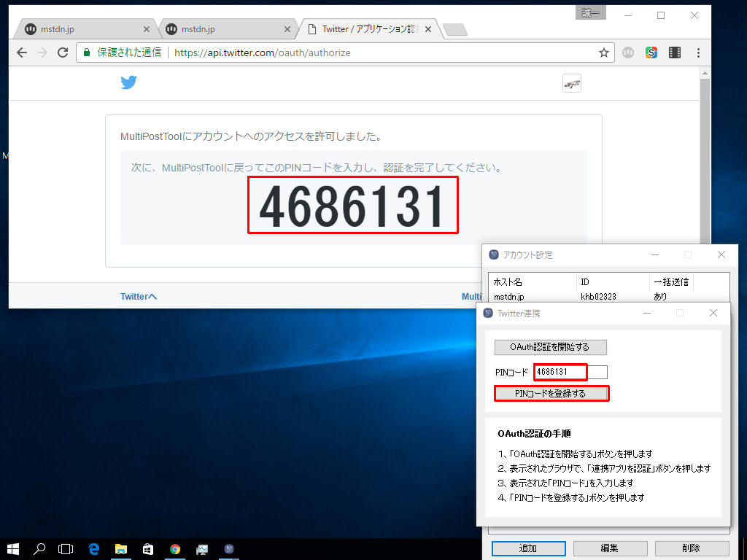Close the second mstdn.jp tab
747x560 pixels.
287,29
